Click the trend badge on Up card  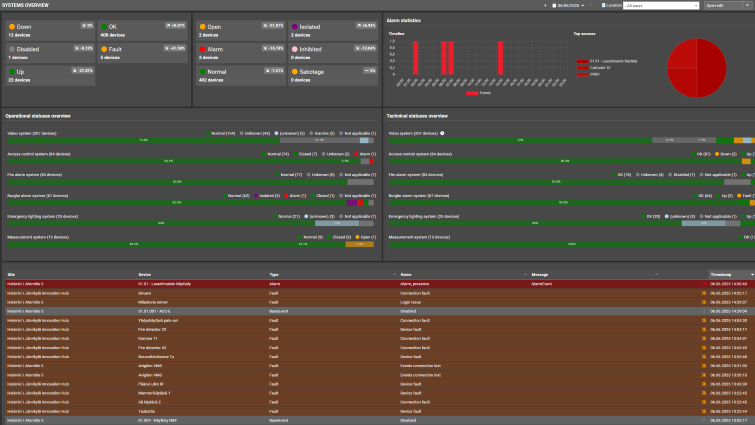tap(82, 71)
